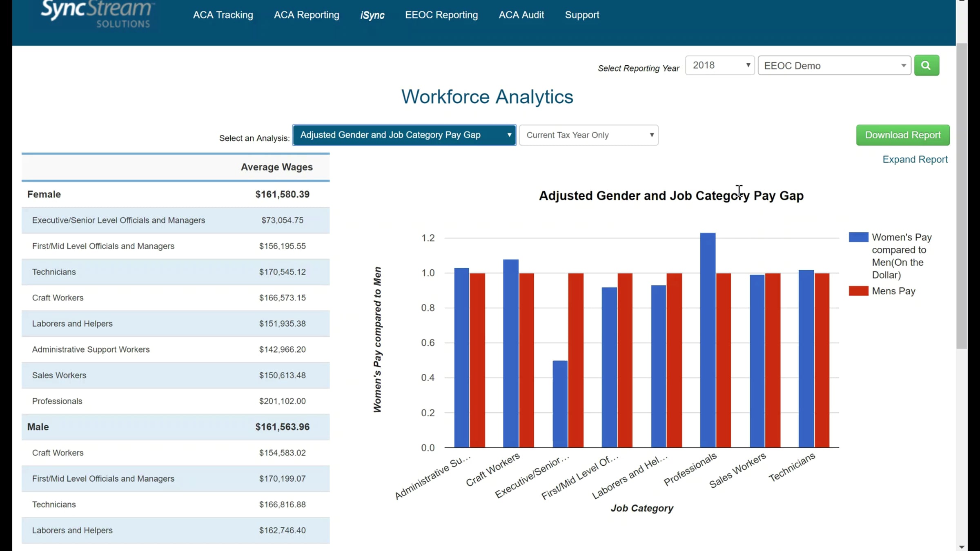Open the reporting year 2018 dropdown
Screen dimensions: 980x551
point(719,65)
